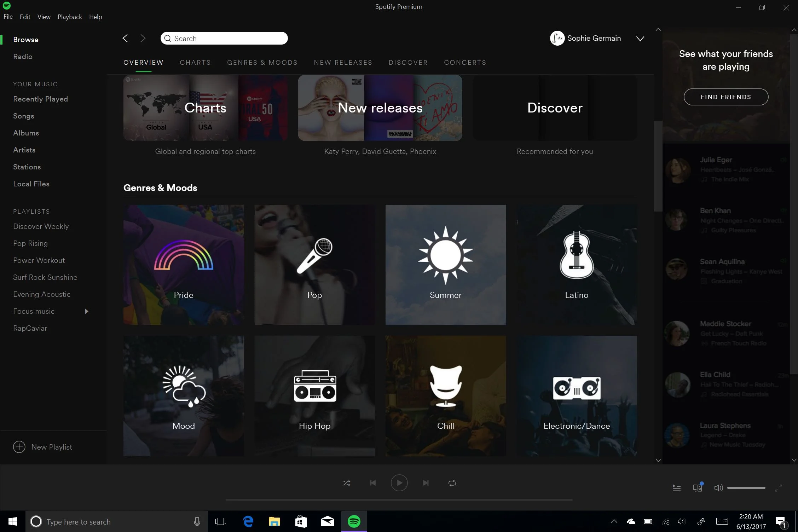The height and width of the screenshot is (532, 798).
Task: Switch to the Charts tab
Action: (x=195, y=63)
